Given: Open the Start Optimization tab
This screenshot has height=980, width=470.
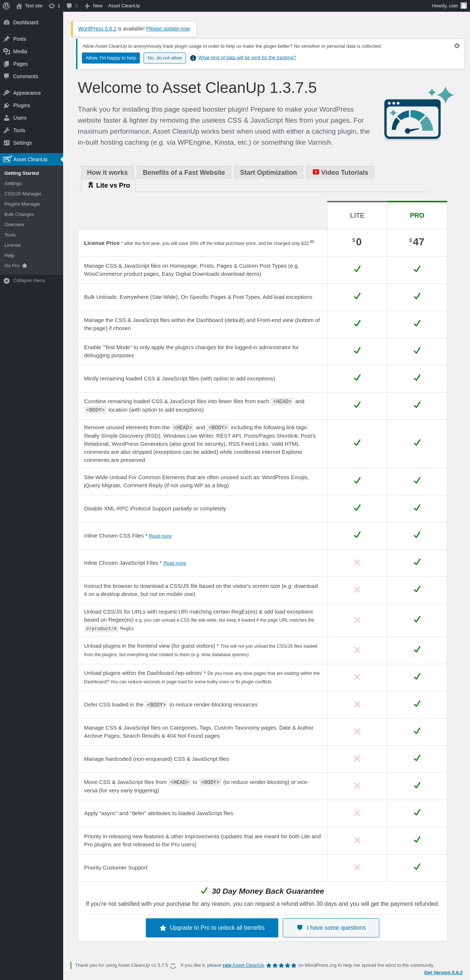Looking at the screenshot, I should pos(268,172).
